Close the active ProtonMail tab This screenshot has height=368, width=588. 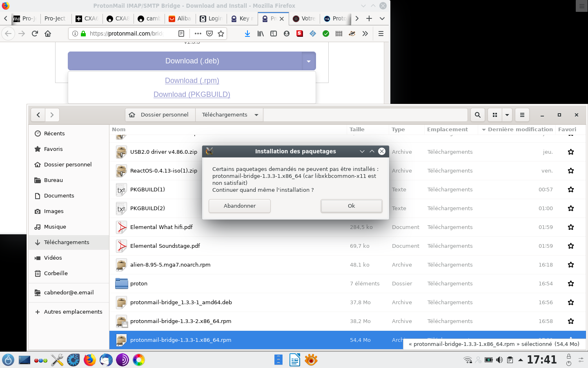[x=282, y=18]
